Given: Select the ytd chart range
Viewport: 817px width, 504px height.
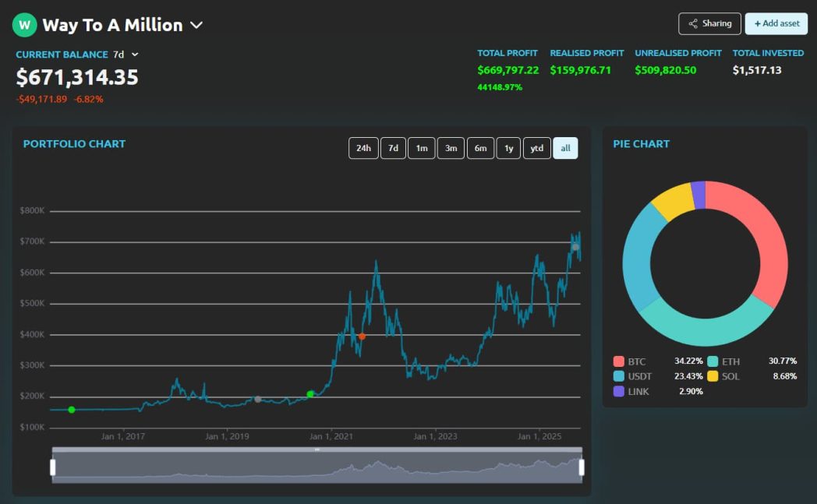Looking at the screenshot, I should pyautogui.click(x=536, y=148).
